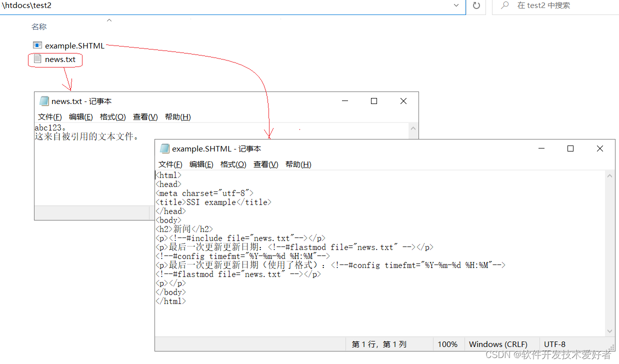Image resolution: width=619 pixels, height=364 pixels.
Task: Click status bar 第 1 行, 第 1 列
Action: (x=379, y=344)
